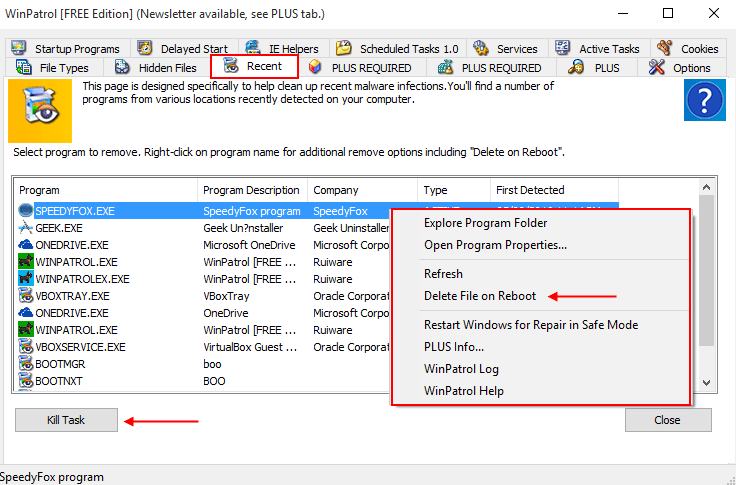Switch to the Delayed Start tab
This screenshot has width=736, height=485.
[x=184, y=49]
